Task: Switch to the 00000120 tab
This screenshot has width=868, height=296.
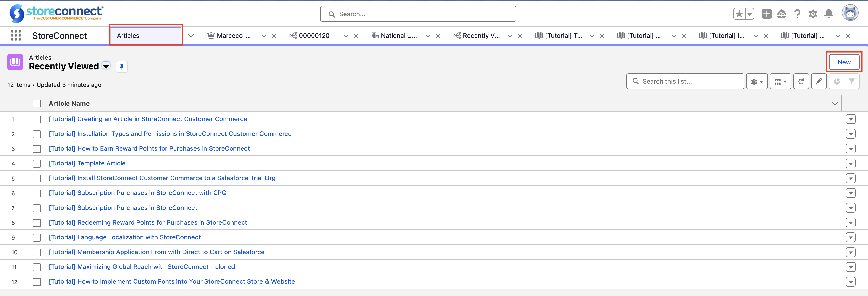Action: tap(314, 36)
